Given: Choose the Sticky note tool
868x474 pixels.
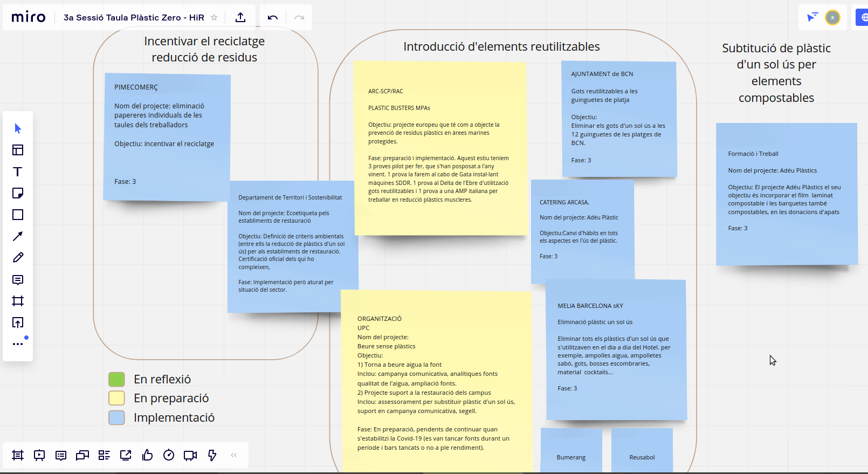Looking at the screenshot, I should [18, 193].
